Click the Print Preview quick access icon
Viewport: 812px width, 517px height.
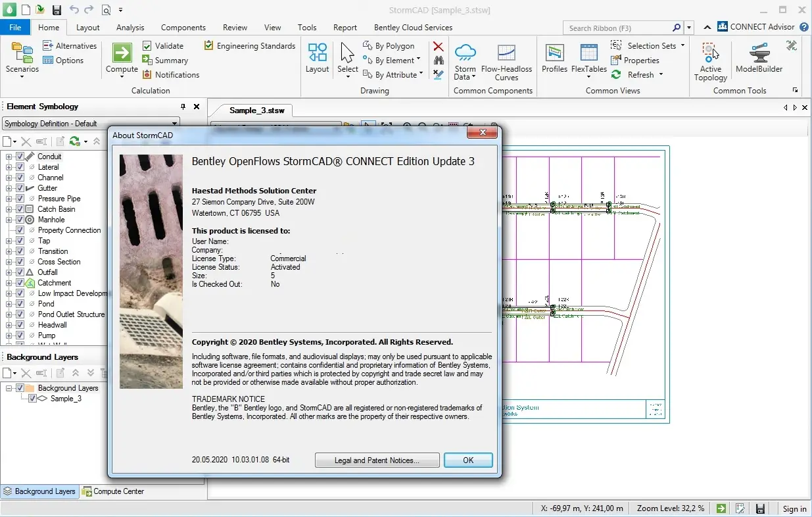tap(106, 10)
